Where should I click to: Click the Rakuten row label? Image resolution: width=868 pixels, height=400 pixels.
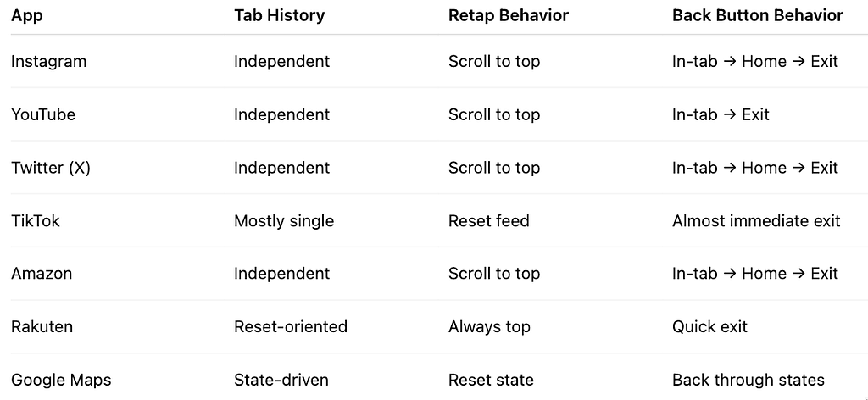42,326
